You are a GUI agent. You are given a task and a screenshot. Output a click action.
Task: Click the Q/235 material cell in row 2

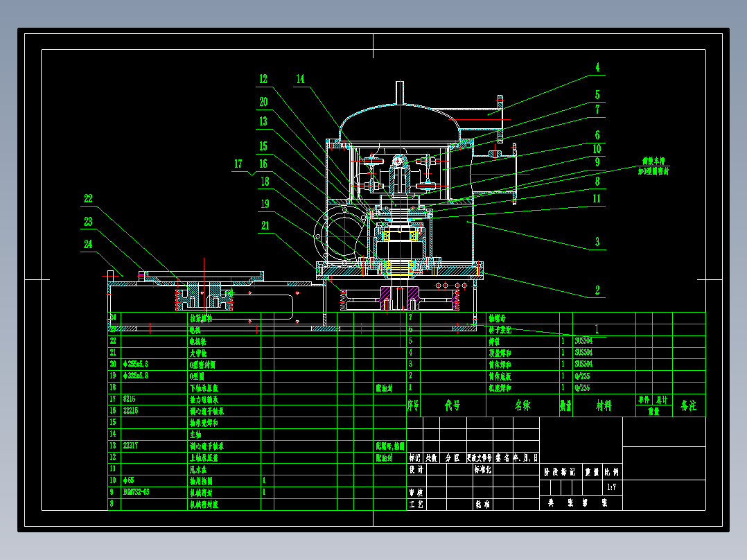tap(583, 376)
